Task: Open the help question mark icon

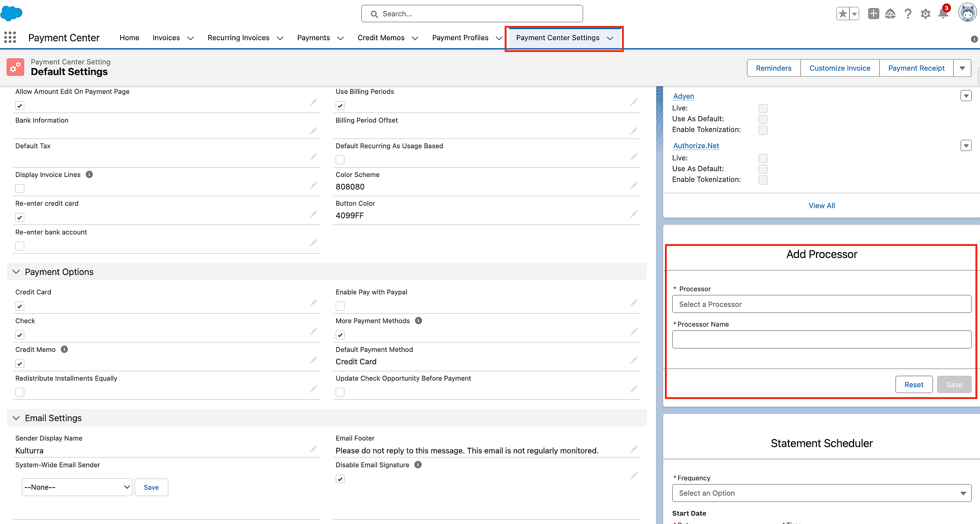Action: (x=908, y=14)
